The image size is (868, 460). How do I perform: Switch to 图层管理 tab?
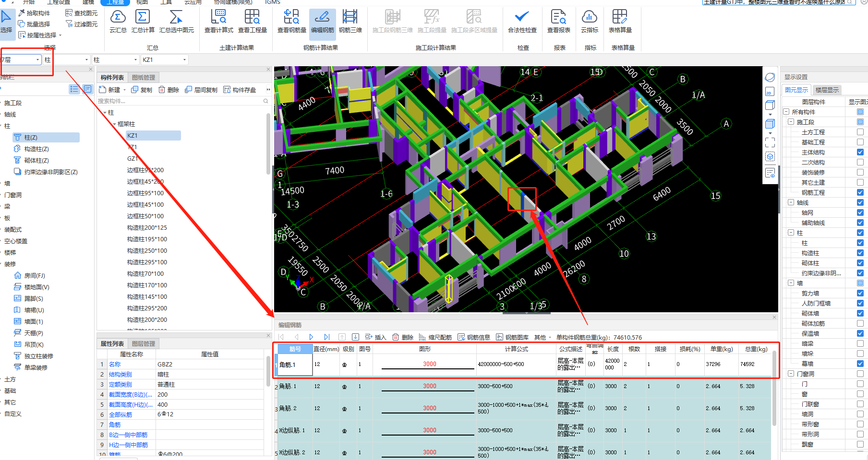tap(144, 343)
